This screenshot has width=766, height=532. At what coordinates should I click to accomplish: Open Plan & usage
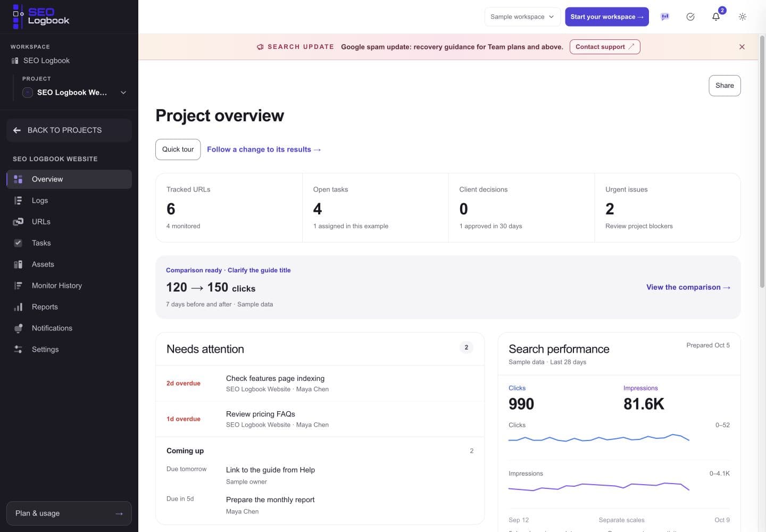point(69,513)
